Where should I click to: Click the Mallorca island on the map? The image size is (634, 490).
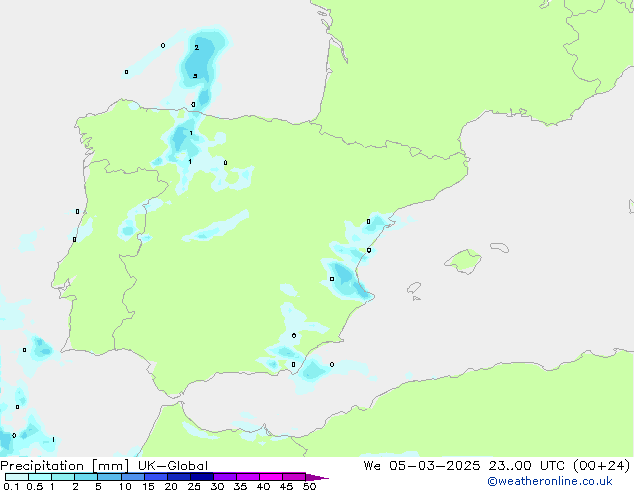464,261
